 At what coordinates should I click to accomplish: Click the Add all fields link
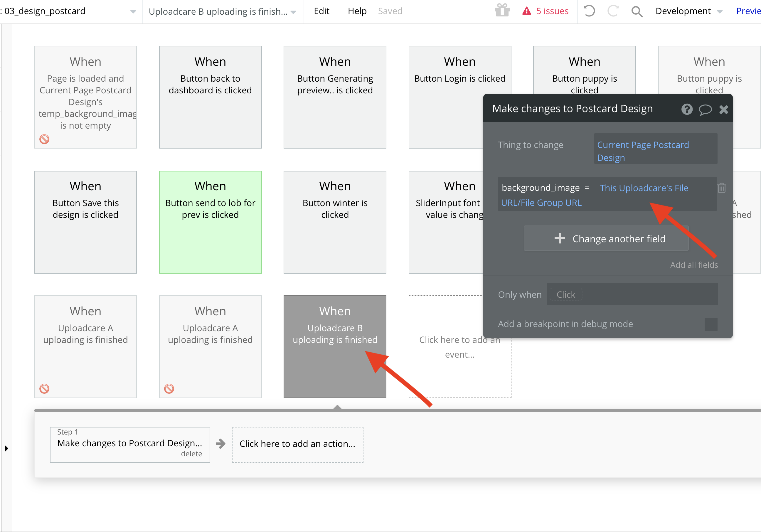tap(694, 265)
